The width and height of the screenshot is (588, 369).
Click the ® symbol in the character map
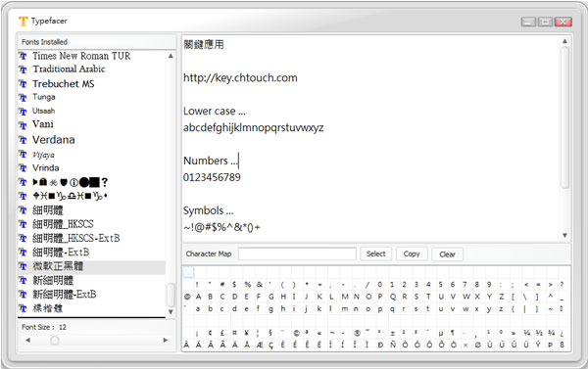[x=357, y=333]
